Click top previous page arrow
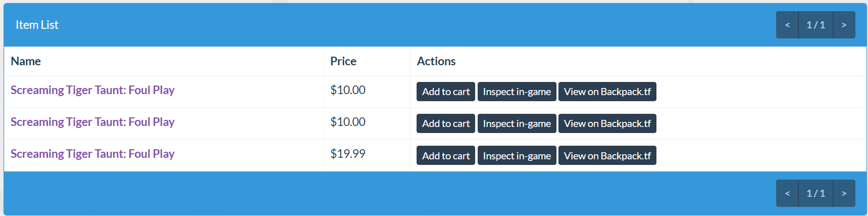Image resolution: width=868 pixels, height=216 pixels. [787, 25]
